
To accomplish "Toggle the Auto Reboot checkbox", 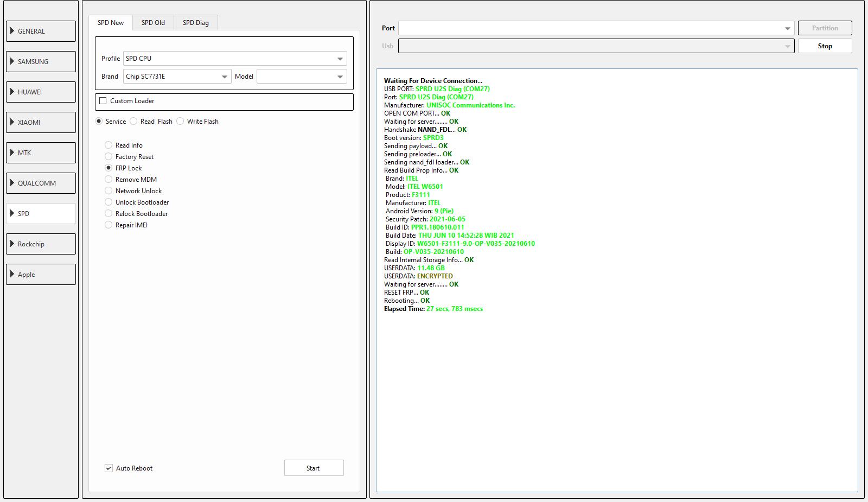I will tap(108, 468).
